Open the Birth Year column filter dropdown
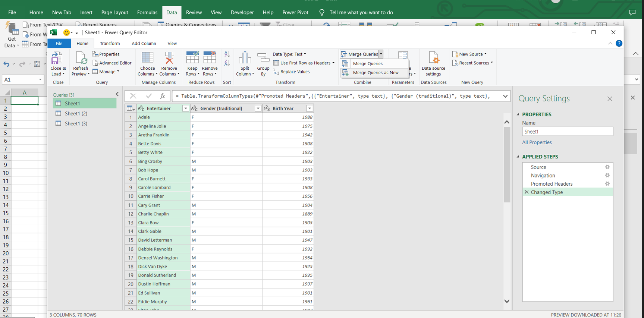Viewport: 644px width, 318px height. [310, 108]
